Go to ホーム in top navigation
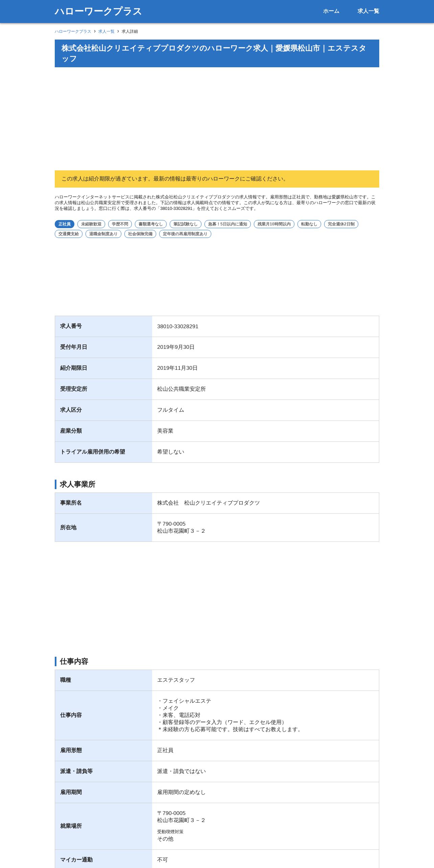Image resolution: width=434 pixels, height=868 pixels. pyautogui.click(x=331, y=11)
